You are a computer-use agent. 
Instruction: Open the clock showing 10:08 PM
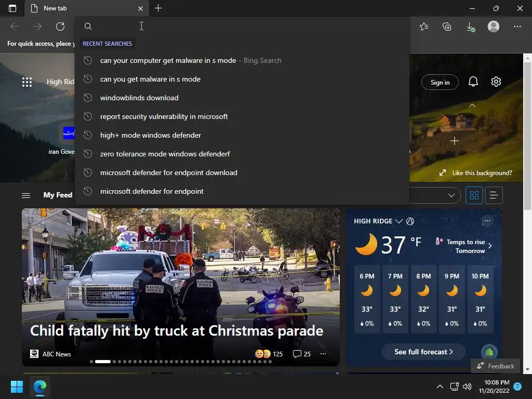pos(494,387)
